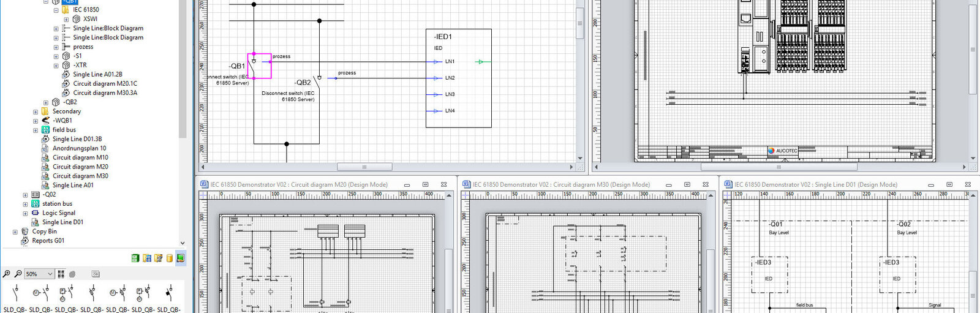Click the zoom in magnifier icon
The height and width of the screenshot is (313, 980).
tap(6, 274)
